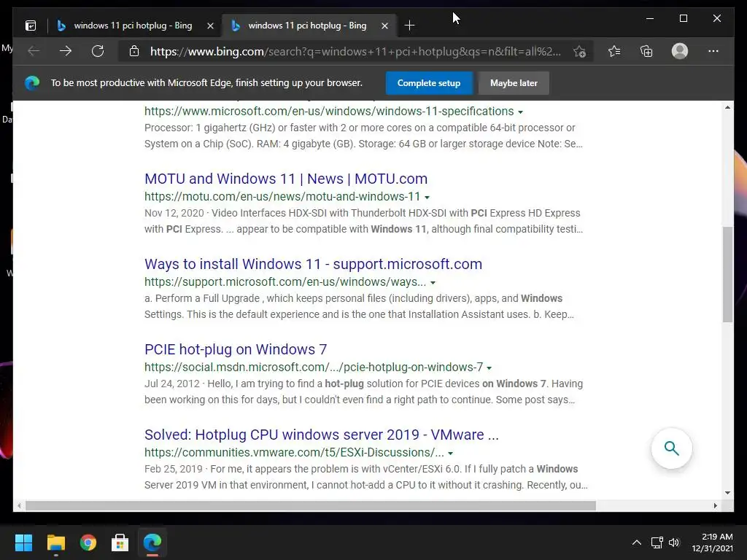Click the address bar URL field
Viewport: 747px width, 560px height.
[355, 51]
